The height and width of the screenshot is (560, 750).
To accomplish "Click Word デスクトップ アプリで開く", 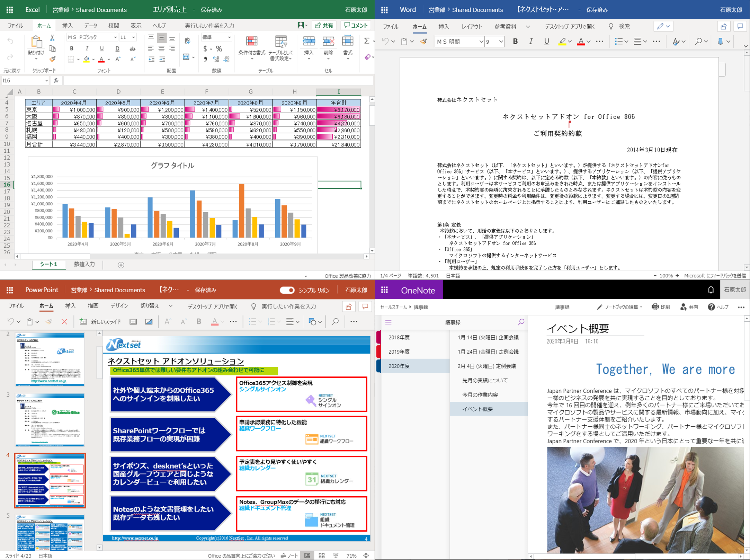I will click(x=570, y=27).
